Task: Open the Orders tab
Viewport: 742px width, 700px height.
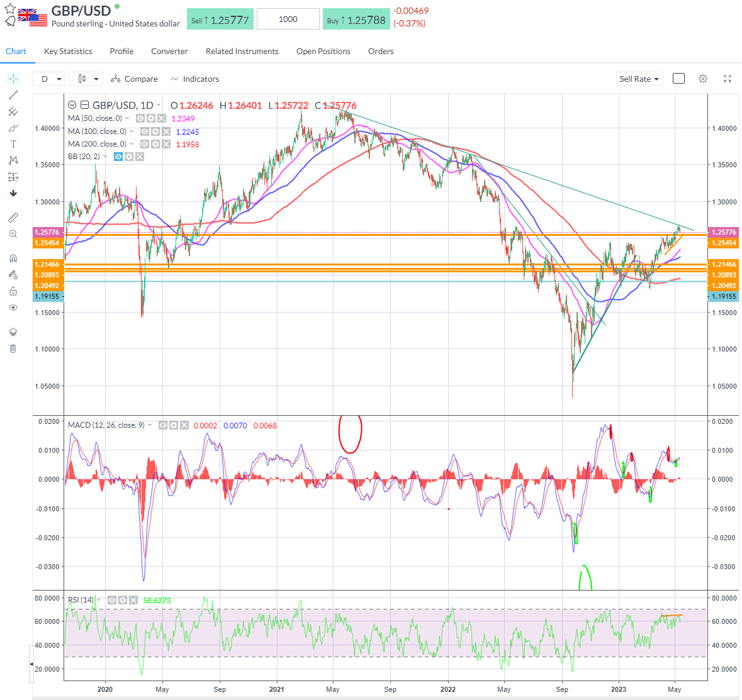Action: [381, 51]
